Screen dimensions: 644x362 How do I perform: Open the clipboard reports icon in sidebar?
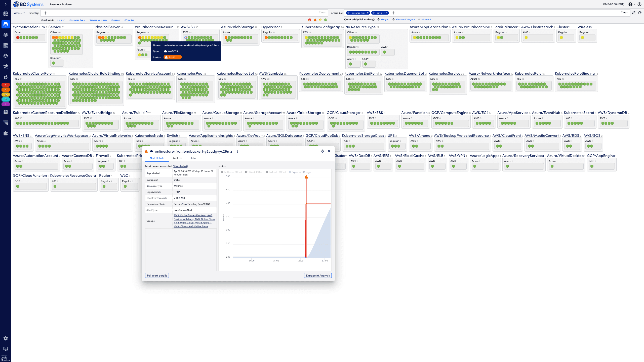(6, 112)
